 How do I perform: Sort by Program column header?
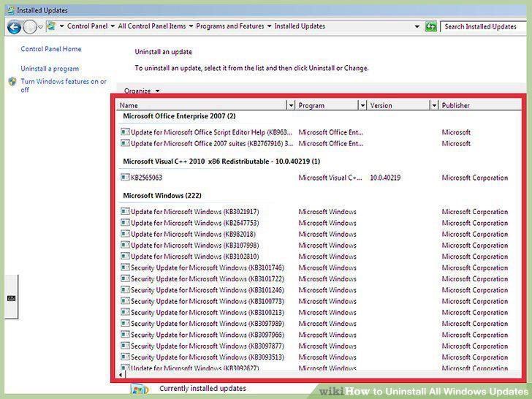(327, 105)
